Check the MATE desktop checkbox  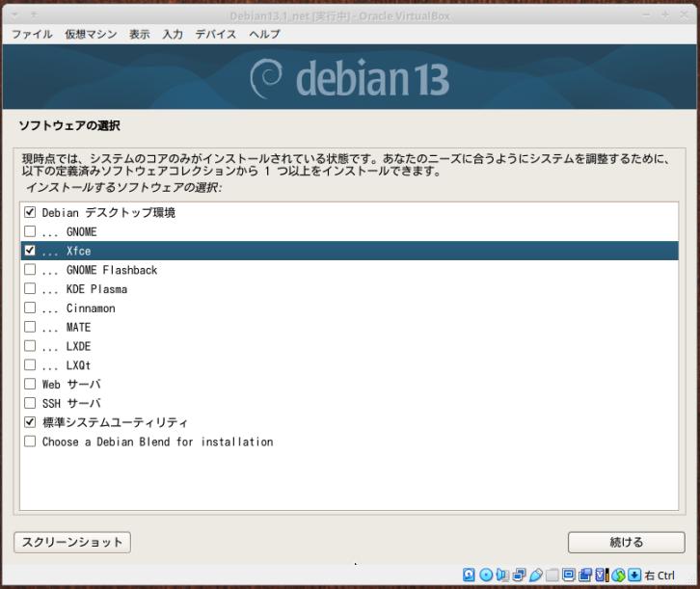(x=30, y=327)
